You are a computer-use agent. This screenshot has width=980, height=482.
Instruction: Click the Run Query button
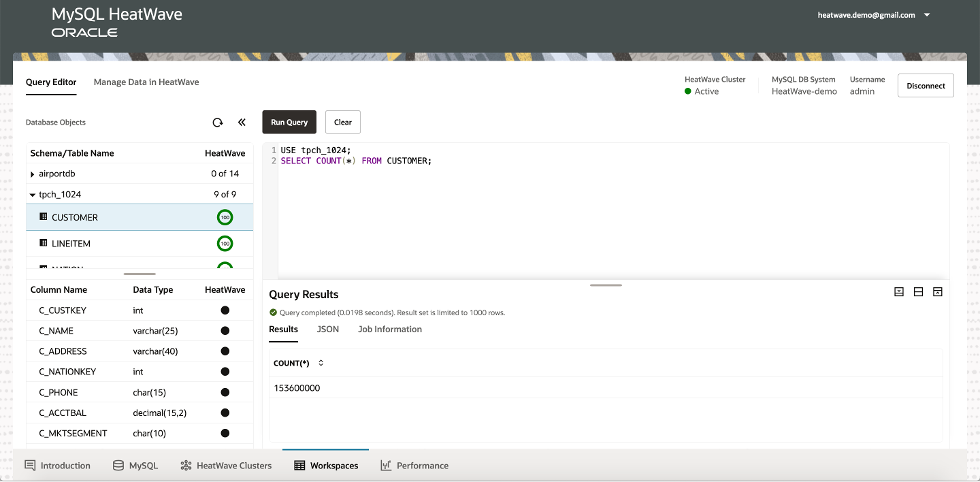pos(289,122)
